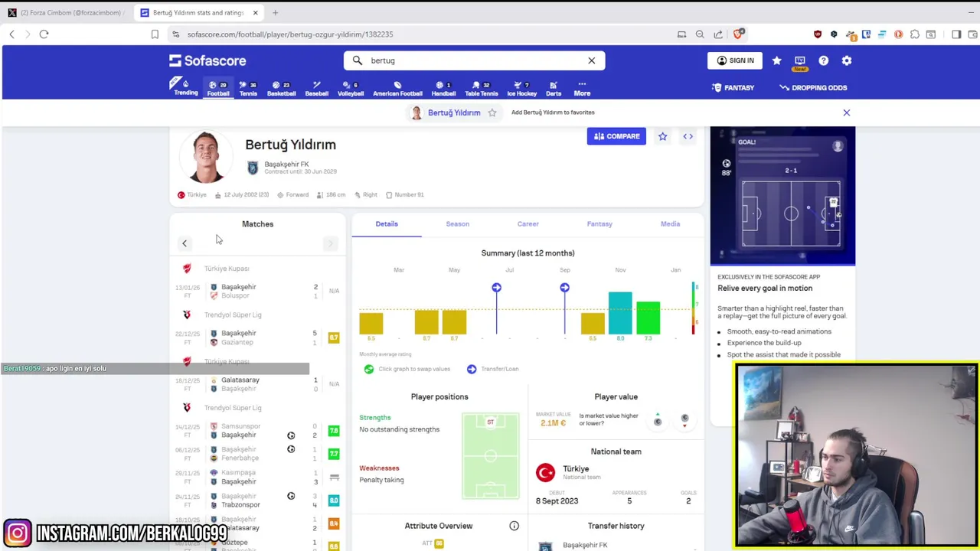
Task: Go back with the browser back arrow
Action: [x=11, y=34]
